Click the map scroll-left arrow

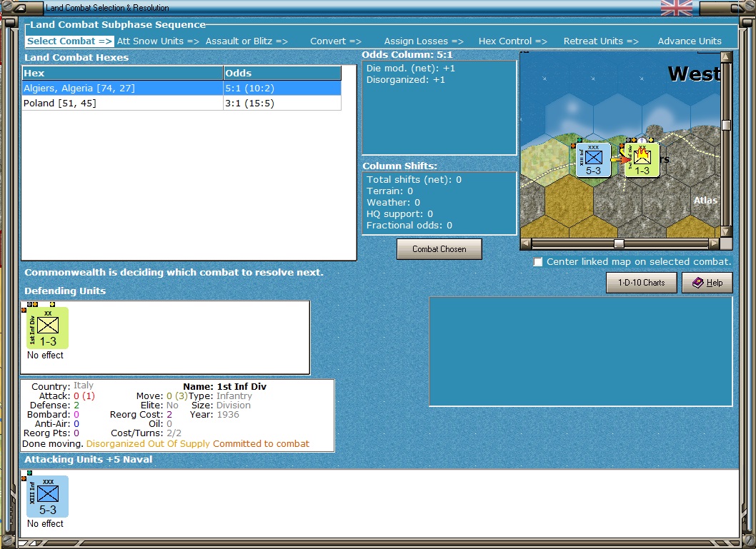click(x=526, y=243)
